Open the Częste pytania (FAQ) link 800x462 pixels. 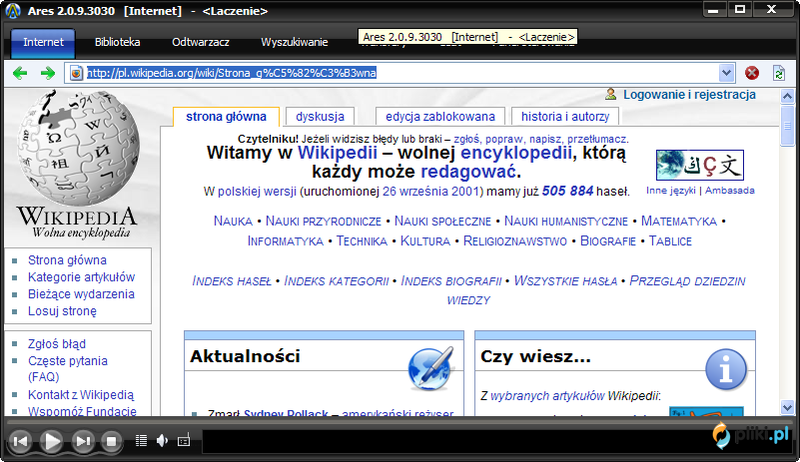pos(68,369)
